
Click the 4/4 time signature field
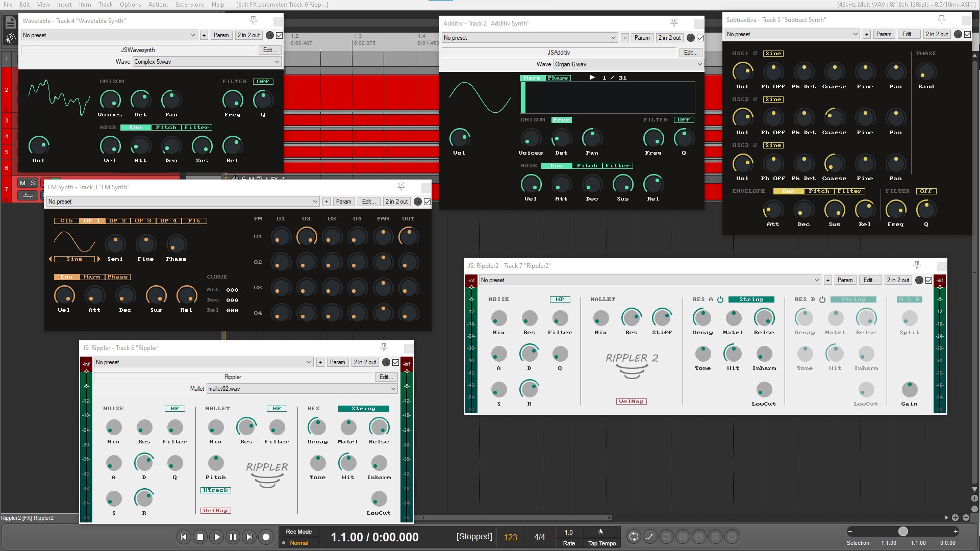tap(540, 537)
